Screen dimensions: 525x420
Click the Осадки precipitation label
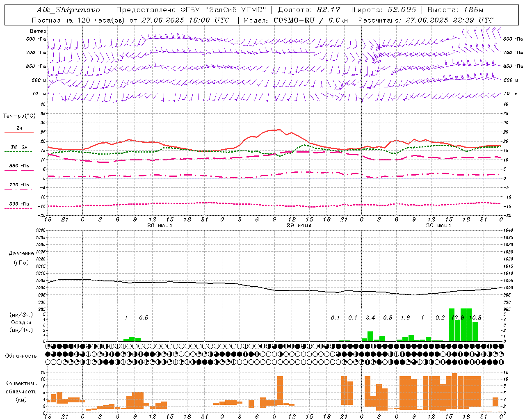tap(21, 322)
